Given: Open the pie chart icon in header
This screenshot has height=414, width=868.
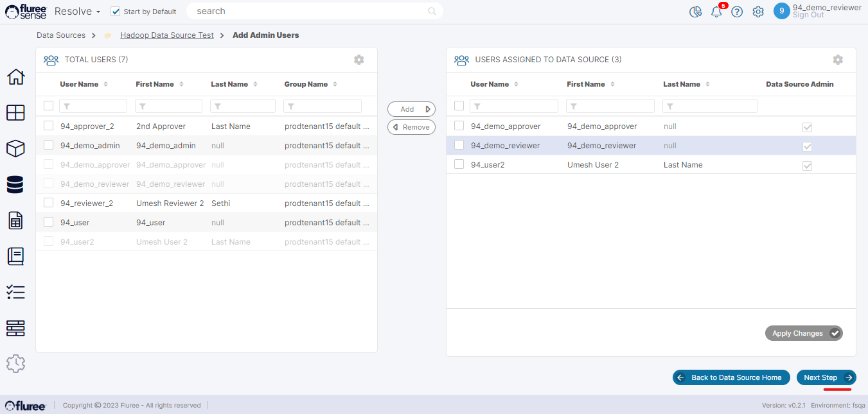Looking at the screenshot, I should [x=695, y=12].
